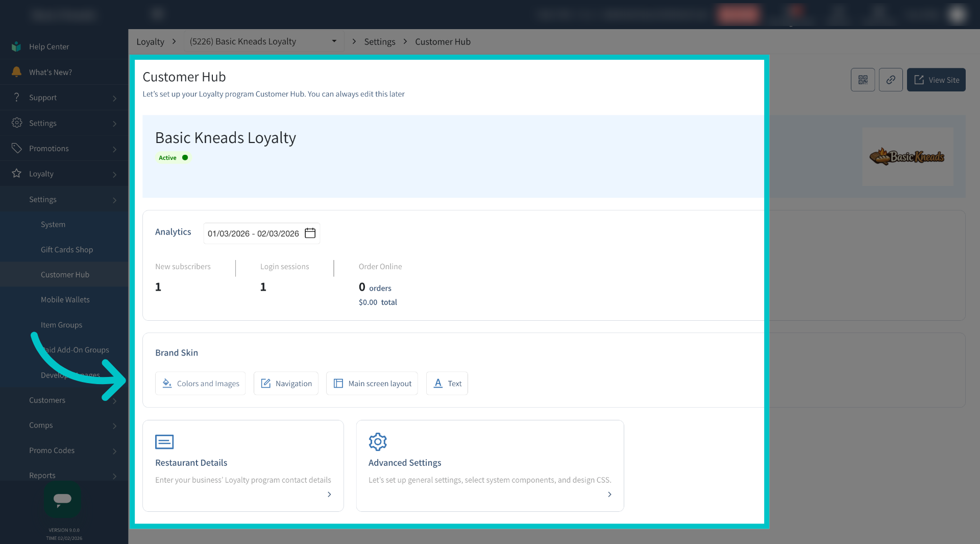
Task: Click the View Site button
Action: point(936,80)
